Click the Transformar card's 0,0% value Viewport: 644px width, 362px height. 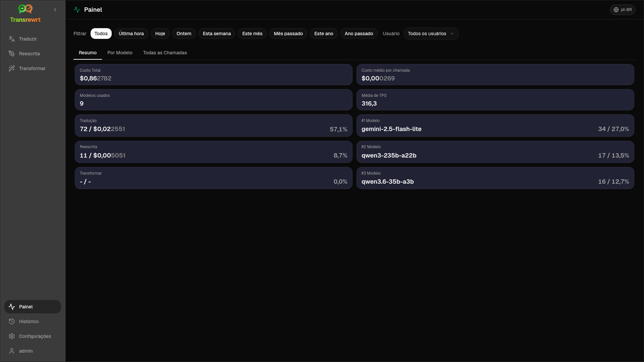[340, 182]
